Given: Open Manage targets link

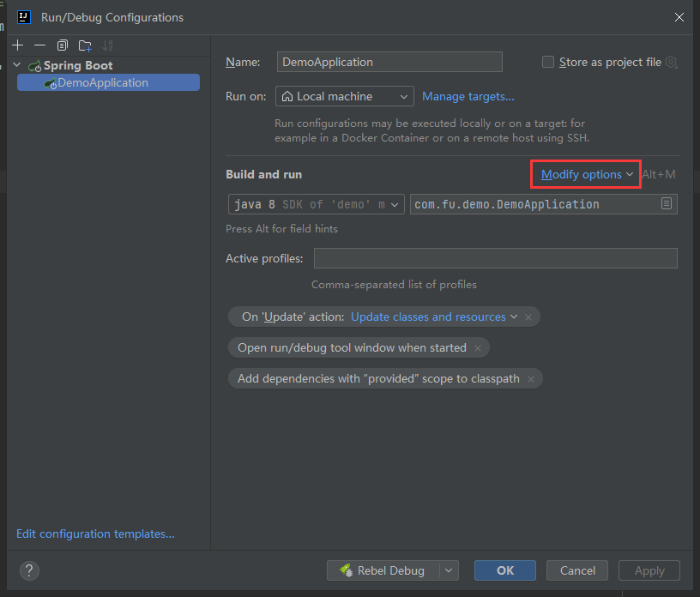Looking at the screenshot, I should click(468, 96).
